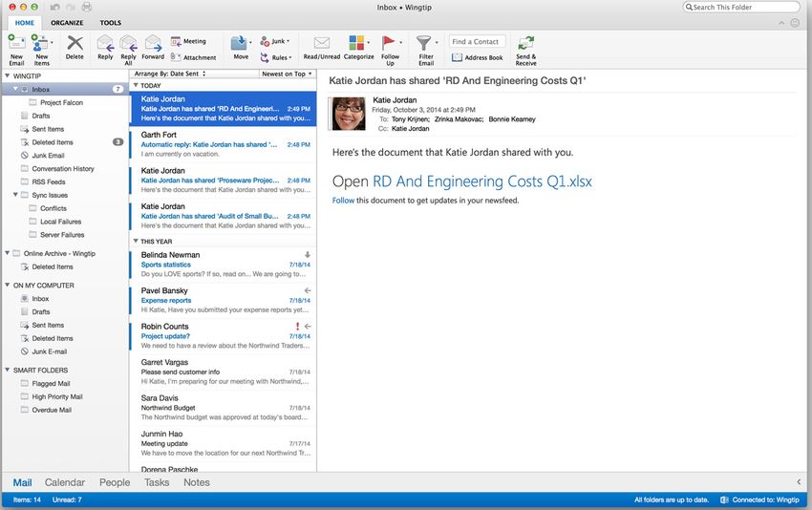Click the print icon in title bar
Viewport: 812px width, 510px height.
[x=87, y=7]
